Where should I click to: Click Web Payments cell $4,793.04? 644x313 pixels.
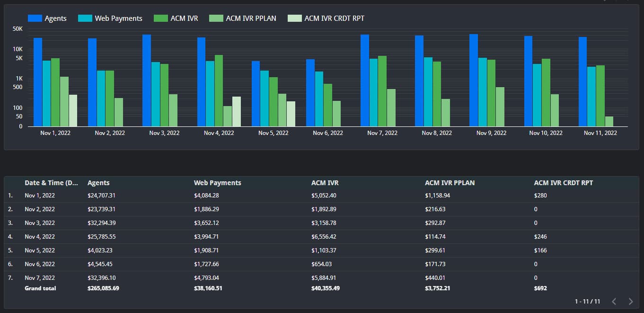click(206, 277)
